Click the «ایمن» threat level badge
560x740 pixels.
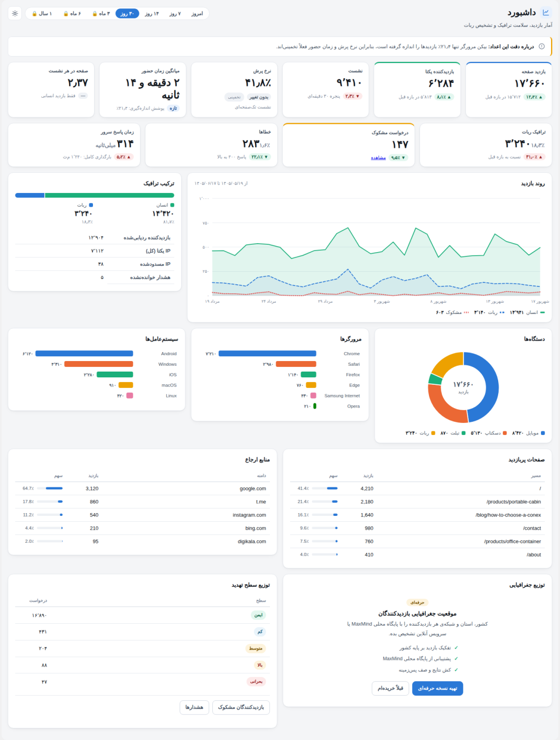point(258,615)
